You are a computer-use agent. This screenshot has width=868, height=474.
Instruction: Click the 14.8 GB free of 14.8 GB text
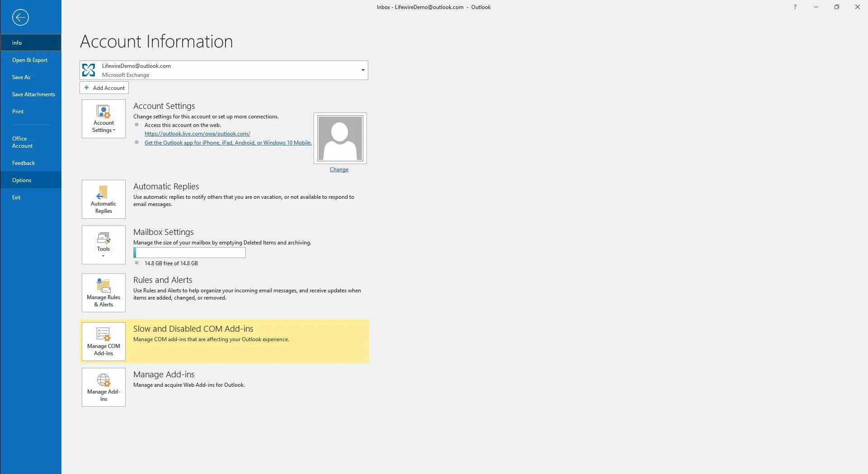coord(171,263)
